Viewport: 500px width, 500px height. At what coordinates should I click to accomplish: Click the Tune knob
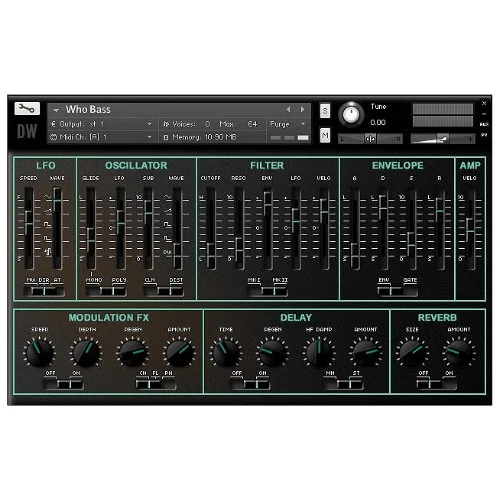(x=351, y=114)
